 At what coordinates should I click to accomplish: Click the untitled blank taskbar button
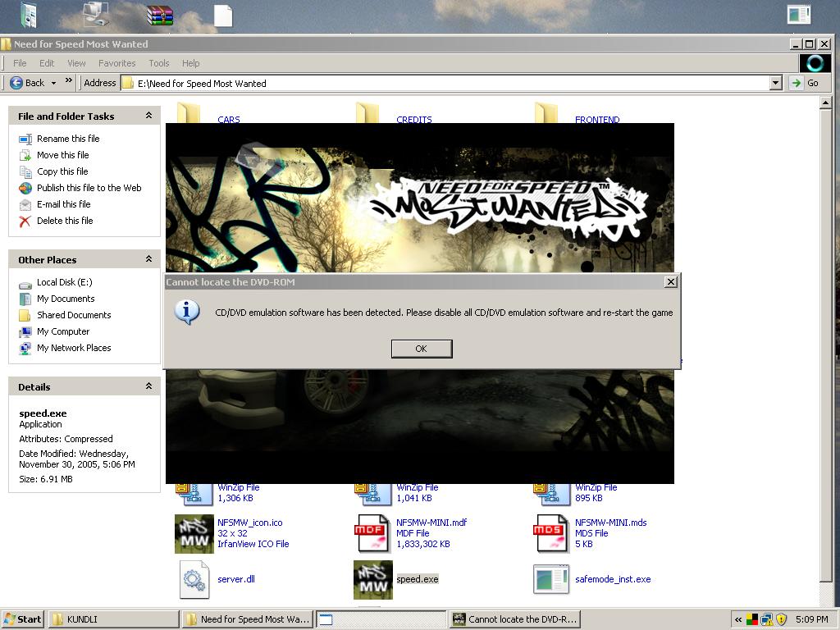381,619
